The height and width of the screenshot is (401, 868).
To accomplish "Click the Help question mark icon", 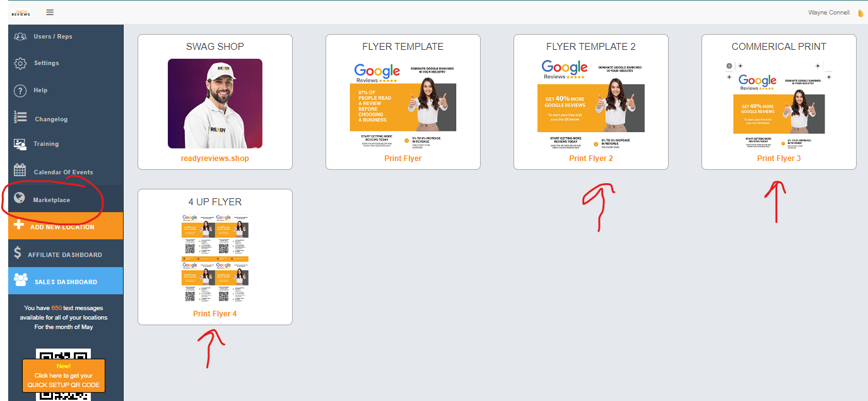I will 20,90.
